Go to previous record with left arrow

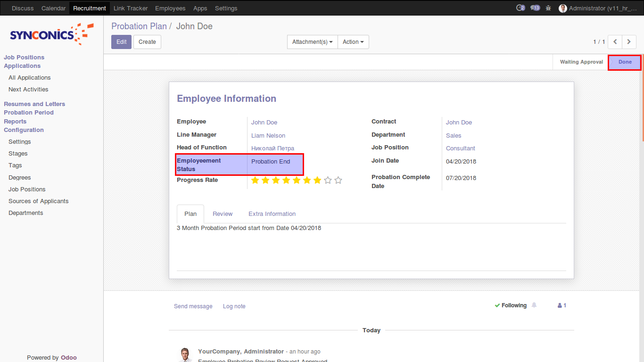point(615,42)
